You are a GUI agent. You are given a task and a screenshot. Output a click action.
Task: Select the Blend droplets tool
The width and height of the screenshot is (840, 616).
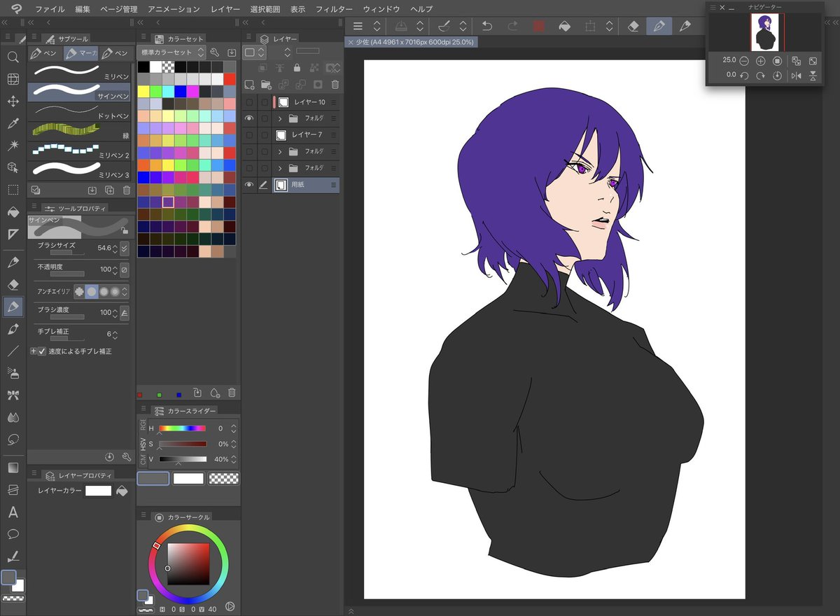tap(13, 417)
